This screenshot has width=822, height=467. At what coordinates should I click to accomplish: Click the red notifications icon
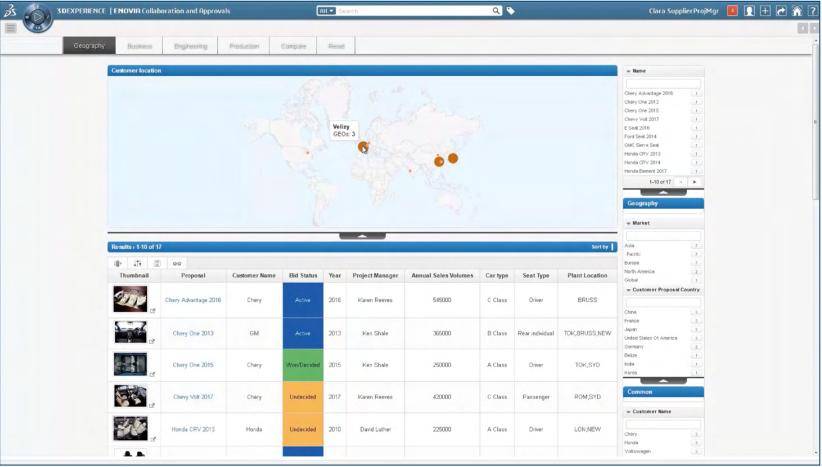point(732,11)
